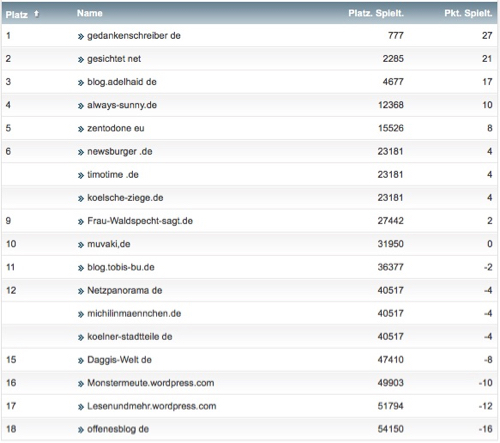Select the value 54150 in Platz. Spielt.

pos(391,429)
